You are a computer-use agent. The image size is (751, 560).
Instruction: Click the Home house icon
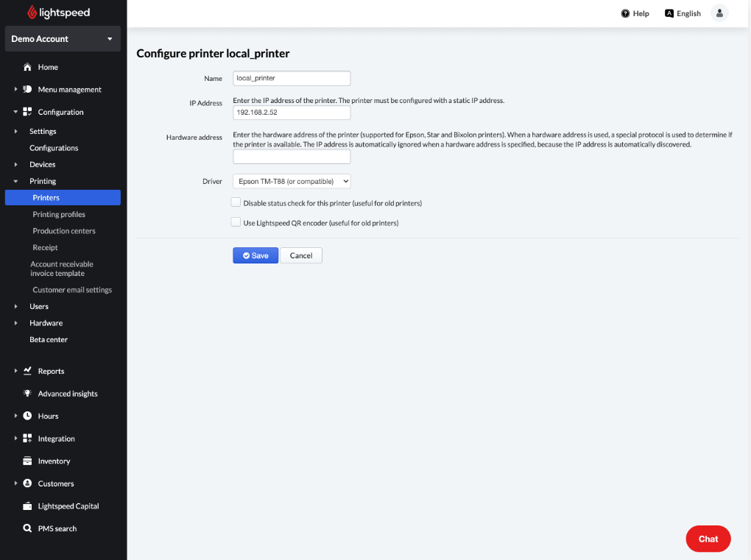tap(27, 67)
